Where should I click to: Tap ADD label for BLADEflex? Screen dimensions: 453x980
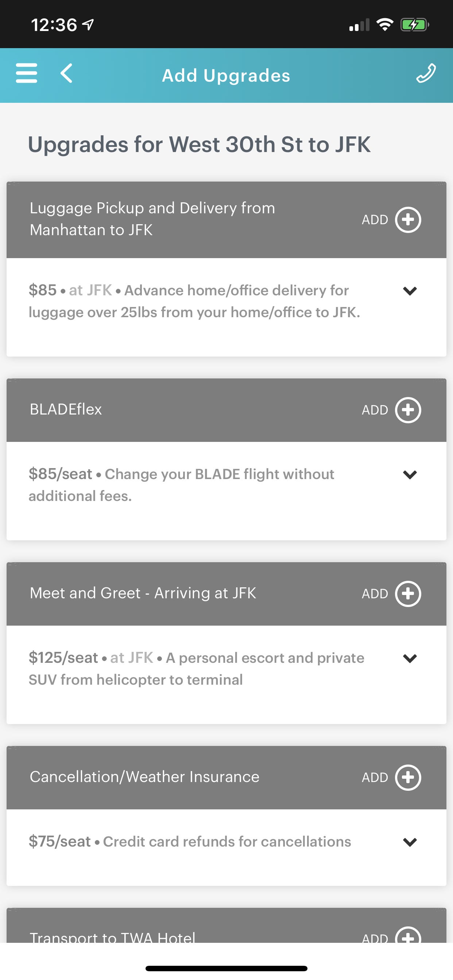tap(375, 410)
